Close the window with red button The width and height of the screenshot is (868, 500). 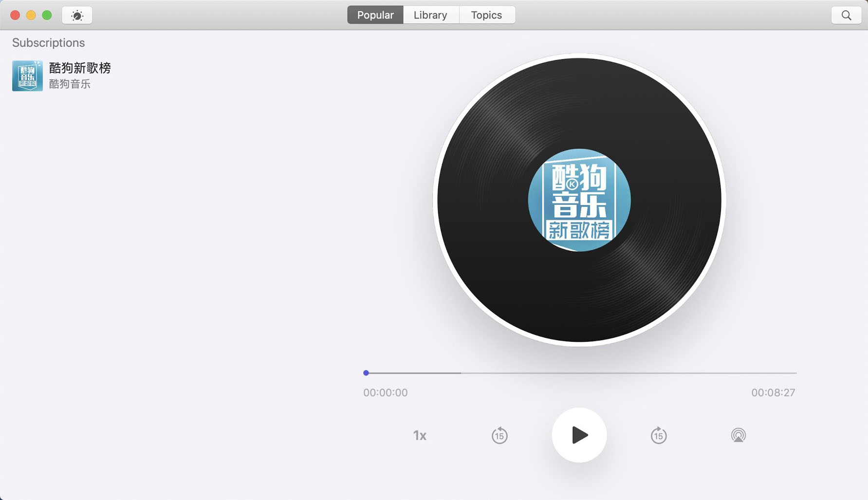pos(15,15)
